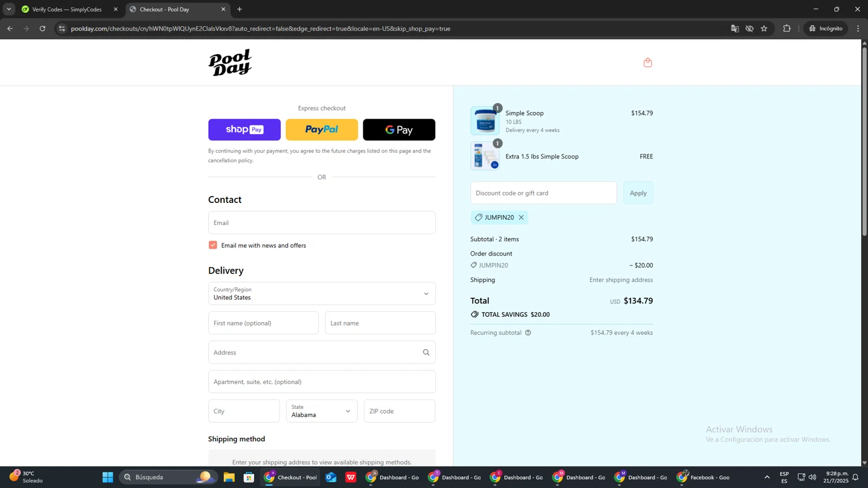Open the translate page icon

pos(735,28)
